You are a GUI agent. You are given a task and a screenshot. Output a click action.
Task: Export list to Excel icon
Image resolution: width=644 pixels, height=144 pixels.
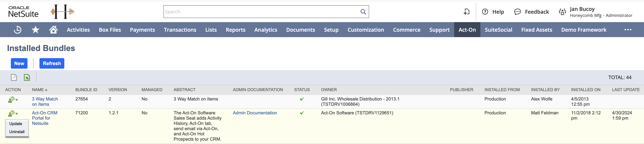point(27,77)
